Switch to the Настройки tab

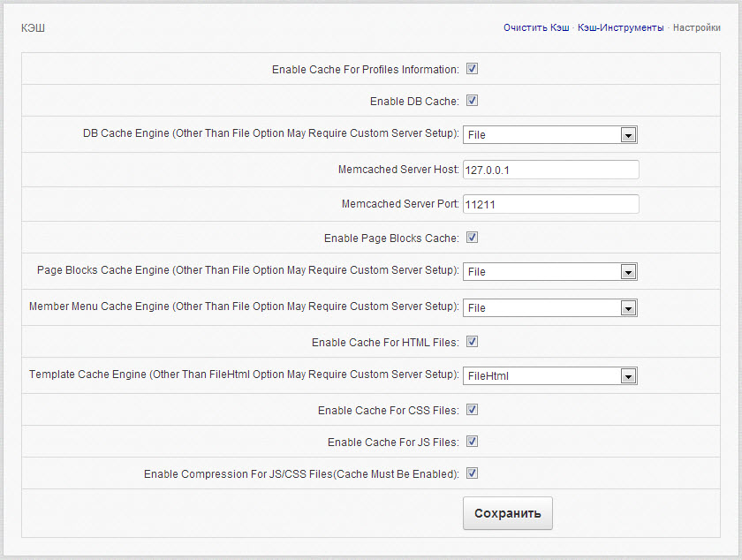696,27
